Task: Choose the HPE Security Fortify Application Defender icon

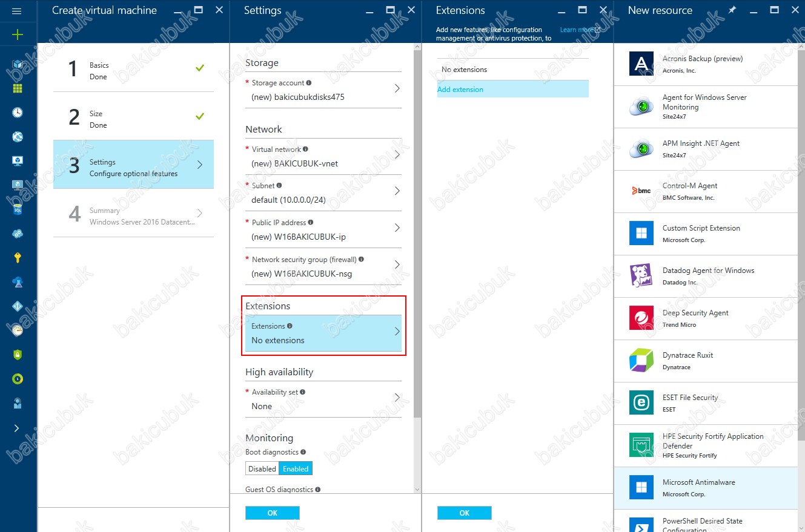Action: tap(641, 445)
